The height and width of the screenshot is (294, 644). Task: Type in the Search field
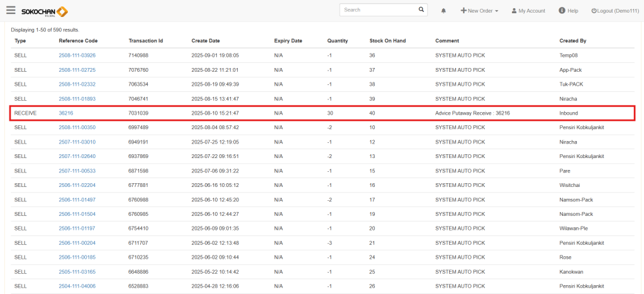coord(377,10)
